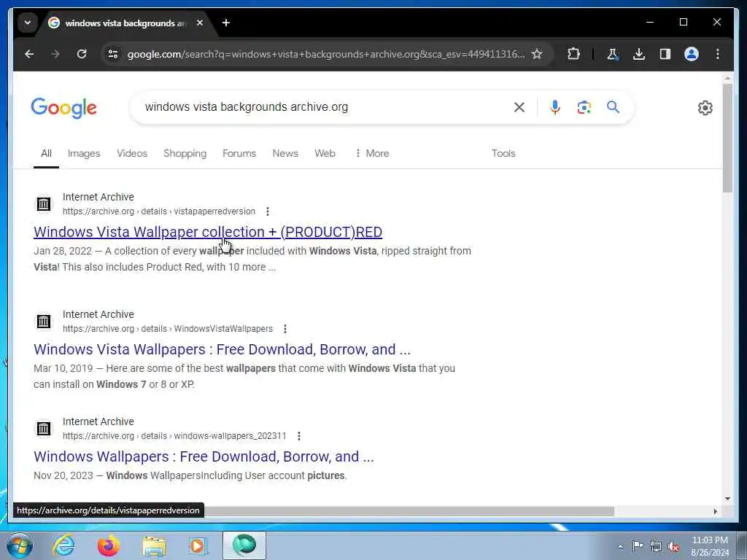
Task: Open Windows Wallpapers Free Download link
Action: pyautogui.click(x=204, y=456)
